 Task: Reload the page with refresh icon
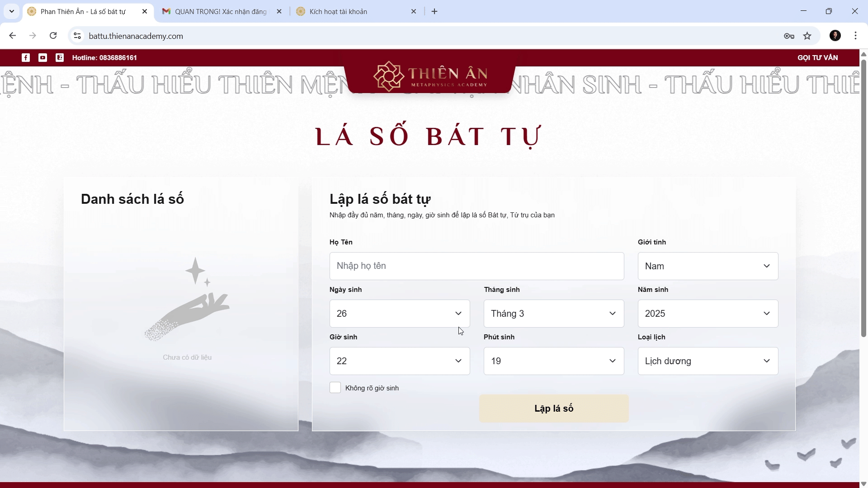pyautogui.click(x=53, y=36)
